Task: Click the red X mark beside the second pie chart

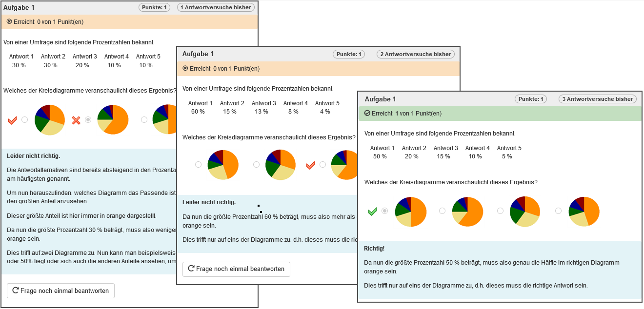Action: [x=76, y=120]
